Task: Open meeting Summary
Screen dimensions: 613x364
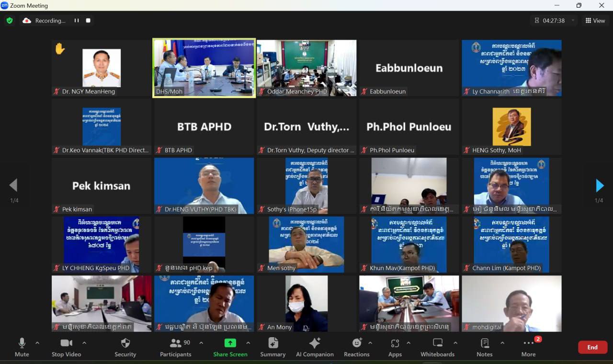Action: click(273, 347)
